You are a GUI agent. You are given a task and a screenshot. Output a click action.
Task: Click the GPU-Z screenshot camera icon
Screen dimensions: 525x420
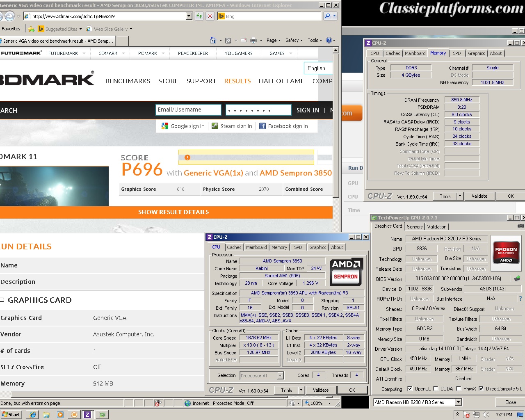tap(520, 226)
